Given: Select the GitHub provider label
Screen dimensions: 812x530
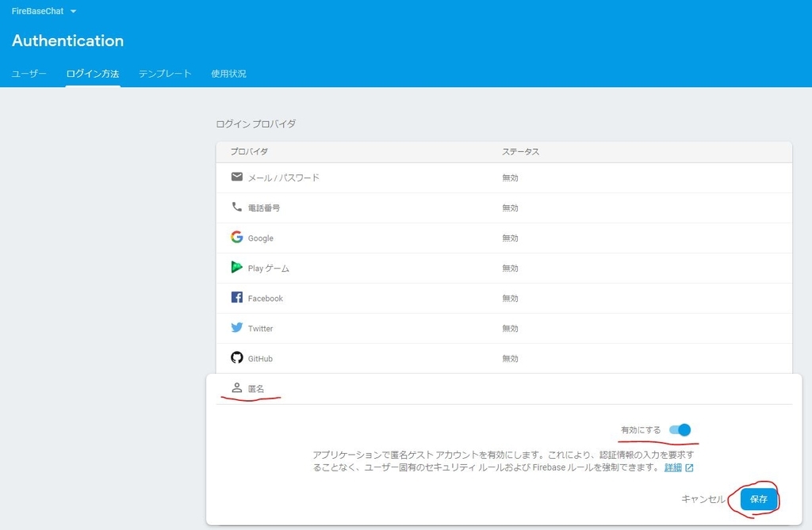Looking at the screenshot, I should tap(260, 358).
